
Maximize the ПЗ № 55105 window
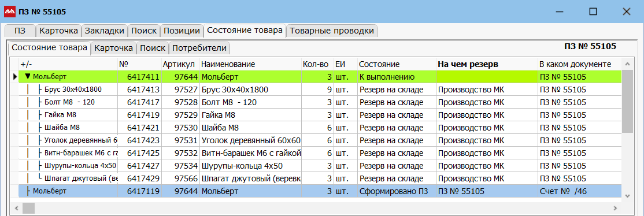tap(593, 12)
